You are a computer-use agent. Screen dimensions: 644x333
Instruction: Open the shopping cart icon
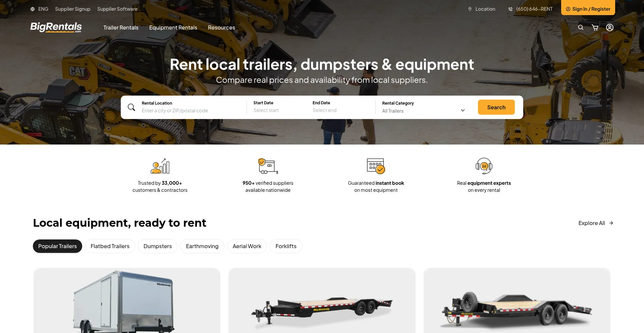pos(595,27)
